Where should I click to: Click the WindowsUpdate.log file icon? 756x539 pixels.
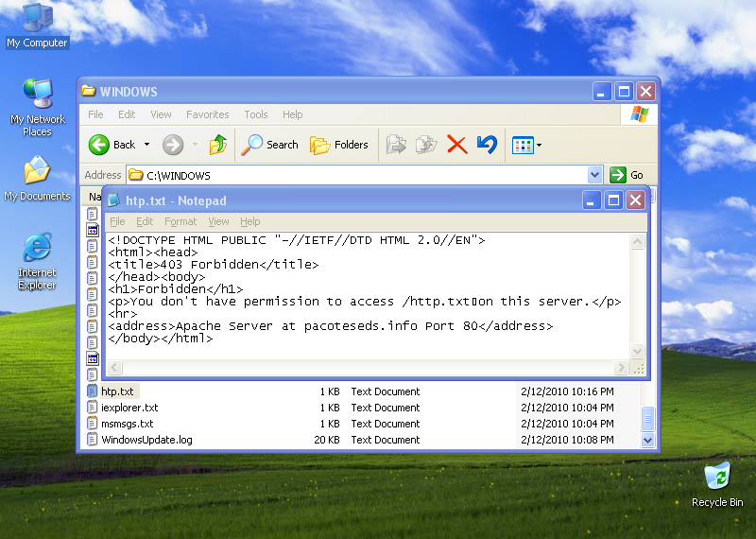tap(92, 439)
